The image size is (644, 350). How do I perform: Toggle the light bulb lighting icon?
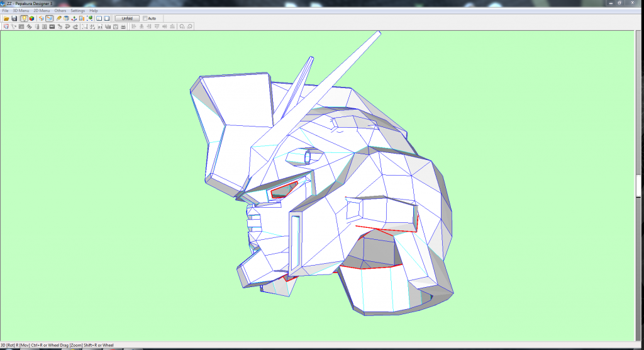(x=23, y=18)
